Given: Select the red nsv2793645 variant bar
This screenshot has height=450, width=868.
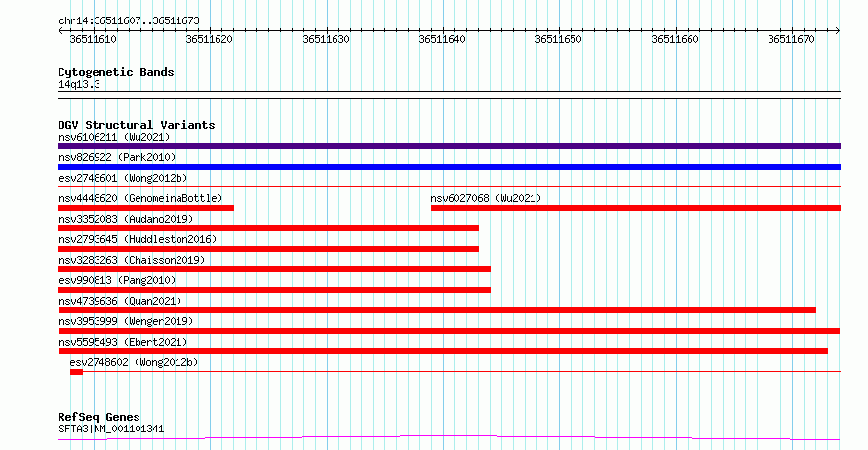Looking at the screenshot, I should 268,249.
